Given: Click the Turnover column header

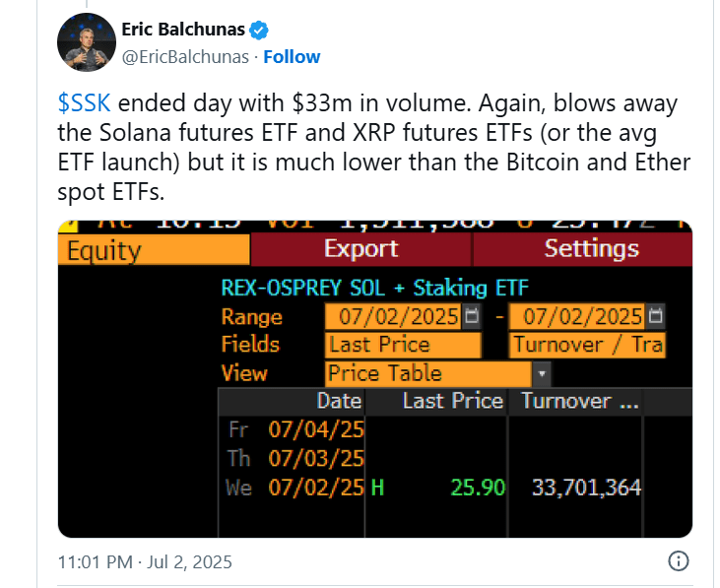Looking at the screenshot, I should 580,401.
